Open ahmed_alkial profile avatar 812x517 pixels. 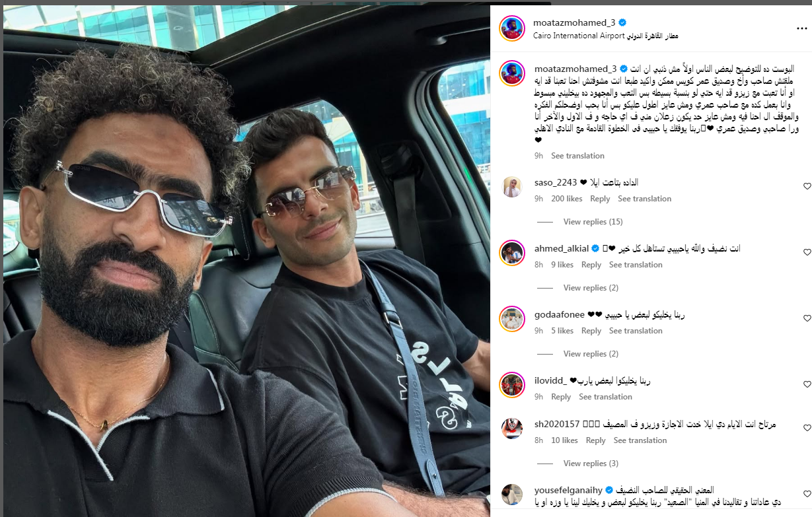point(511,253)
